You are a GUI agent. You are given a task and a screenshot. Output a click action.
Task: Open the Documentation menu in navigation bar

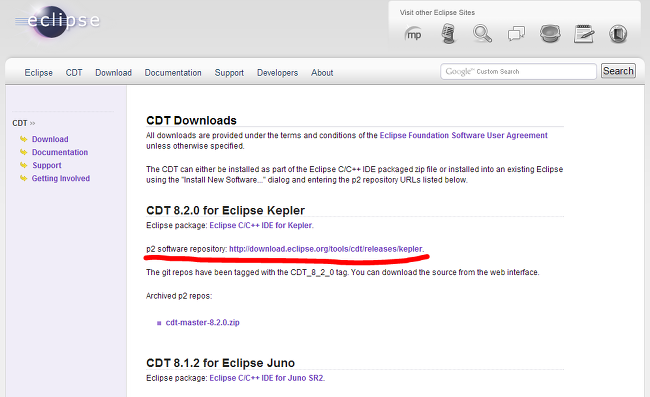tap(173, 73)
